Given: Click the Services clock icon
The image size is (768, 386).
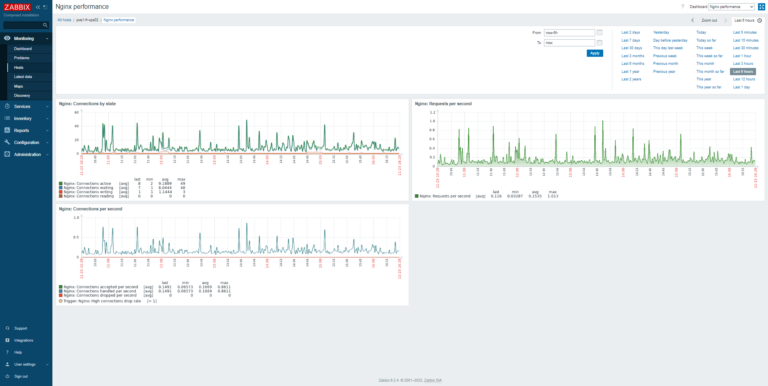Looking at the screenshot, I should point(7,106).
